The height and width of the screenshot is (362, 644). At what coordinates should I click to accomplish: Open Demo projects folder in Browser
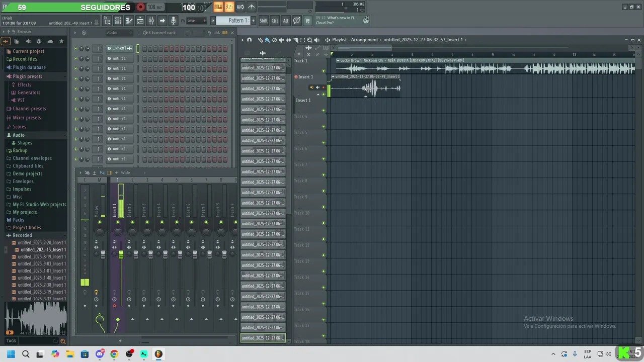pyautogui.click(x=27, y=173)
